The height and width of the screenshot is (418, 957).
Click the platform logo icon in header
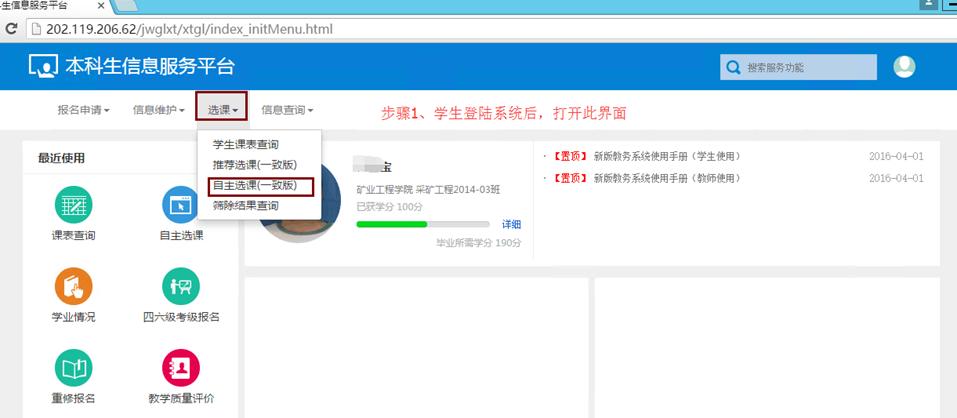44,67
